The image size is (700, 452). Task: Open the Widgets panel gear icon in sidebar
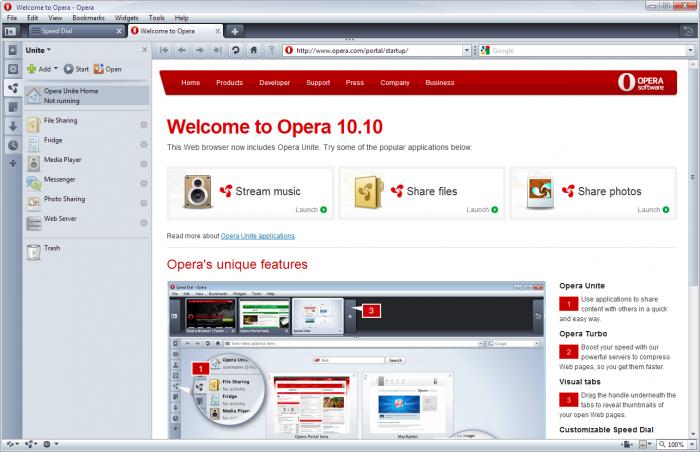[x=13, y=69]
